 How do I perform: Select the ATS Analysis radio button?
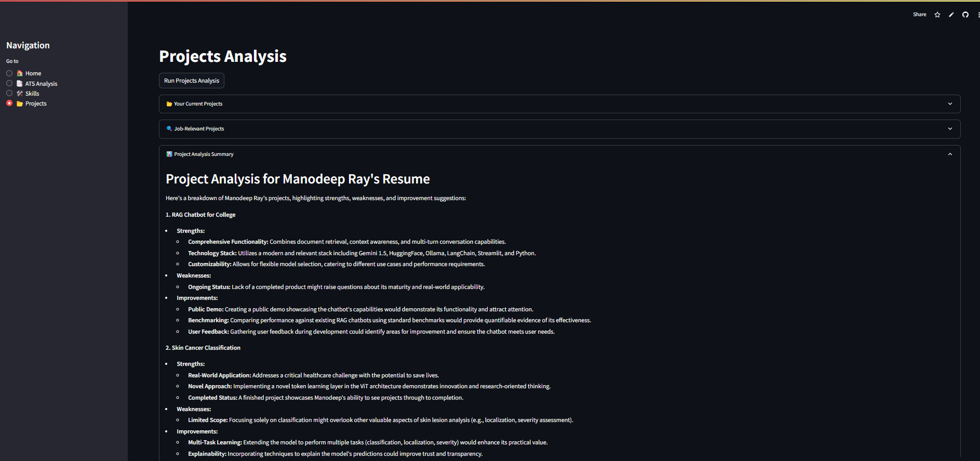click(9, 83)
